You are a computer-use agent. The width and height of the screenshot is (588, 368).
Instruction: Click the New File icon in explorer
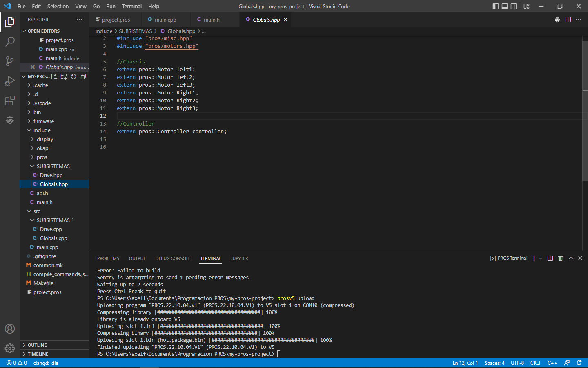(x=54, y=76)
